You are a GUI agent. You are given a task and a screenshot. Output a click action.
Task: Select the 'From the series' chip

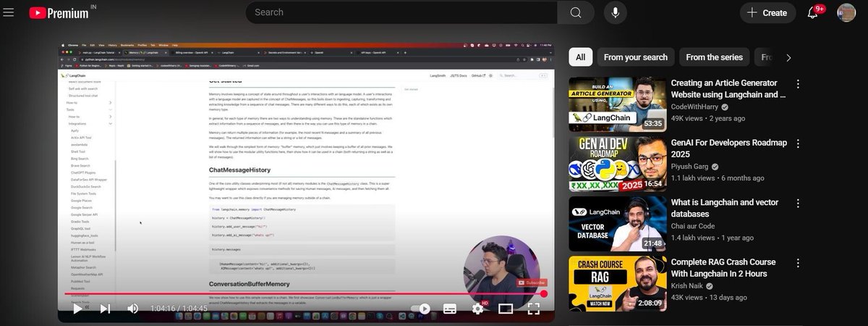pyautogui.click(x=715, y=57)
